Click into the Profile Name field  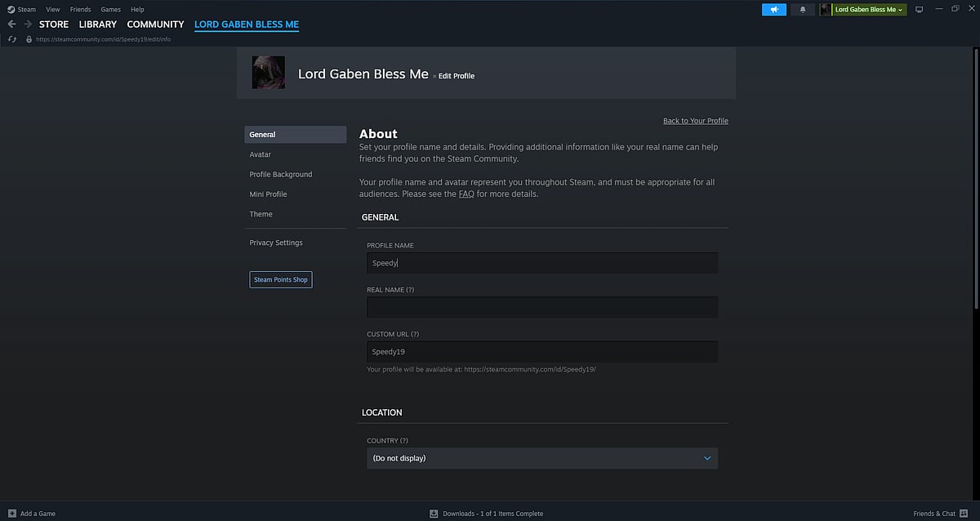542,263
